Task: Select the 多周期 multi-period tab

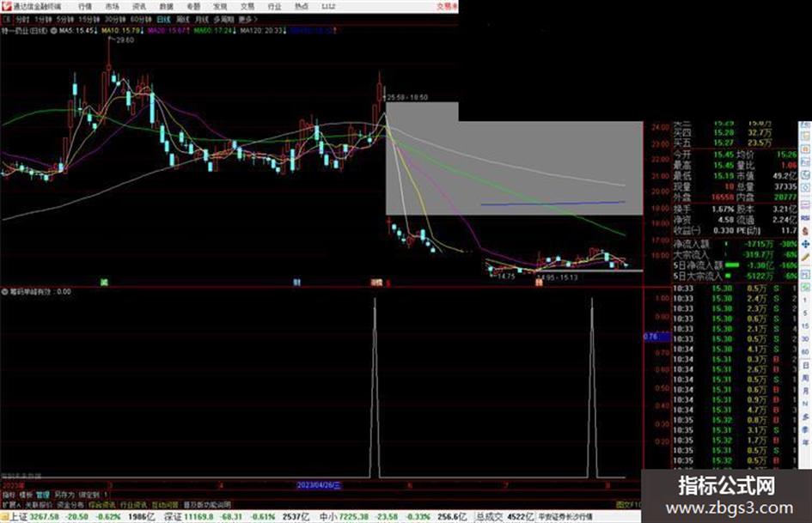Action: point(223,19)
